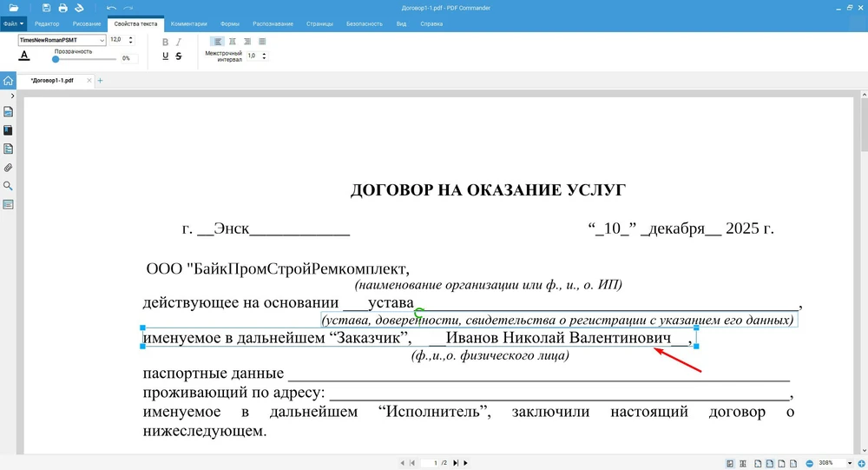Add a new document tab

(100, 81)
